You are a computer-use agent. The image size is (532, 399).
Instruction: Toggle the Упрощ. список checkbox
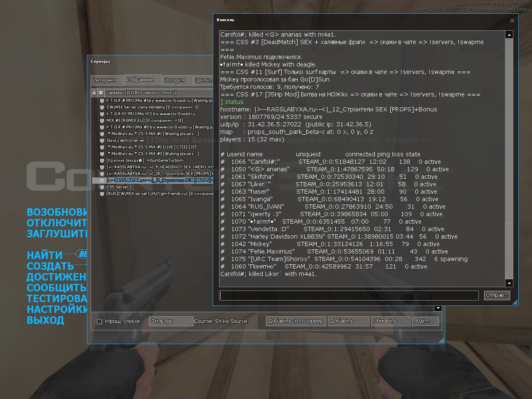[99, 321]
